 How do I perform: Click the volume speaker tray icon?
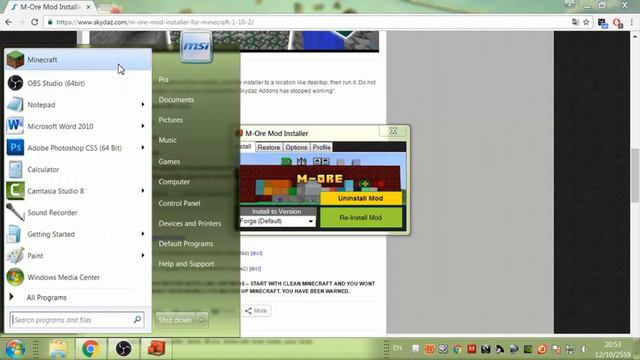[x=584, y=349]
